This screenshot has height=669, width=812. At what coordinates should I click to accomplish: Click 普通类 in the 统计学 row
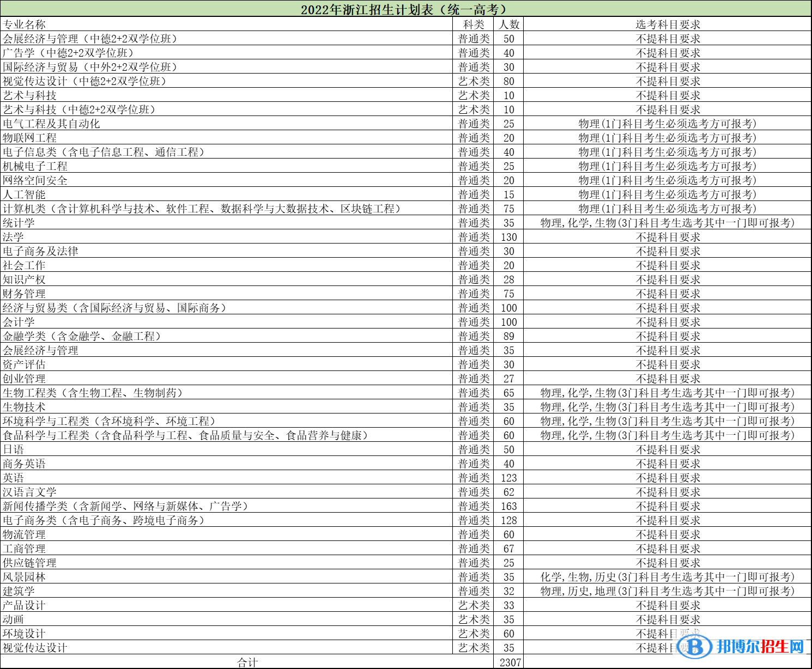(474, 222)
